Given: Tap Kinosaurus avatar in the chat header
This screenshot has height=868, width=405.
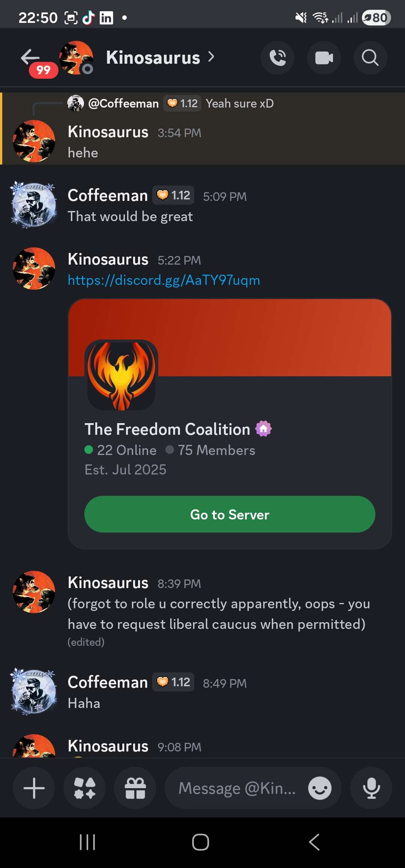Looking at the screenshot, I should point(76,58).
